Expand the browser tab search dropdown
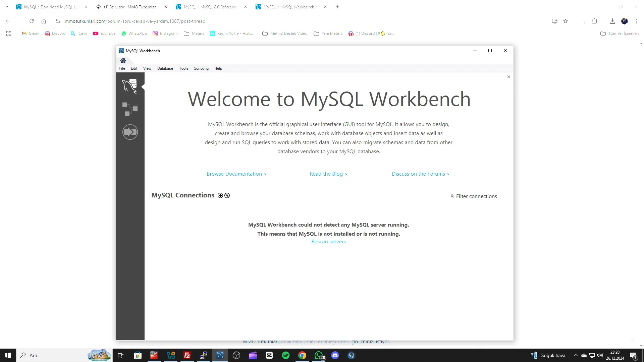This screenshot has height=362, width=644. pyautogui.click(x=7, y=7)
